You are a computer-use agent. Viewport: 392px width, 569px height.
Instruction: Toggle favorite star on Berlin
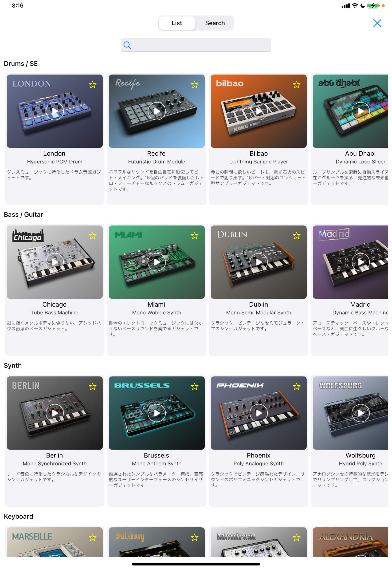[93, 387]
